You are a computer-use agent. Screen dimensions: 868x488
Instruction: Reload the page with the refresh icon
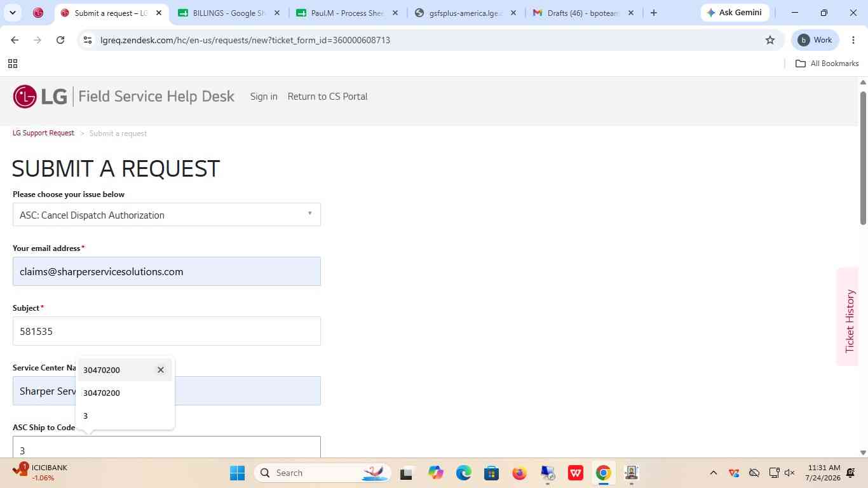(x=60, y=40)
